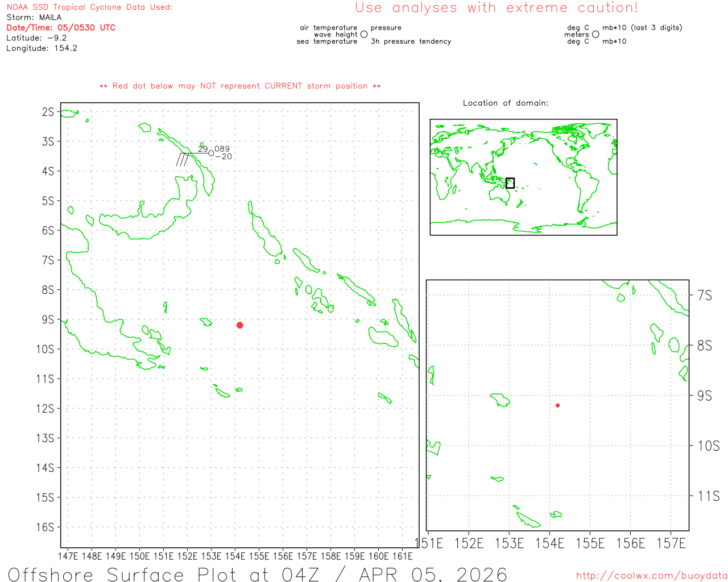This screenshot has height=582, width=728.
Task: Click the 154E label on main map axis
Action: coord(235,556)
